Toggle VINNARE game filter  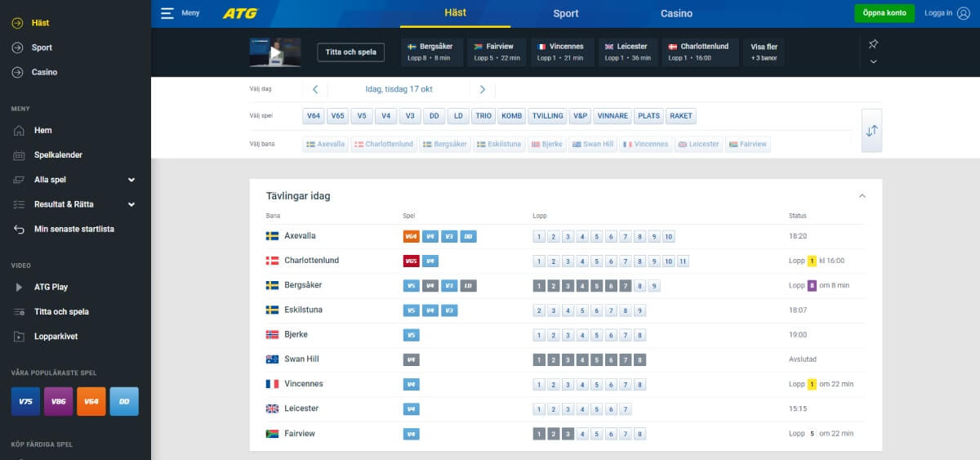612,116
